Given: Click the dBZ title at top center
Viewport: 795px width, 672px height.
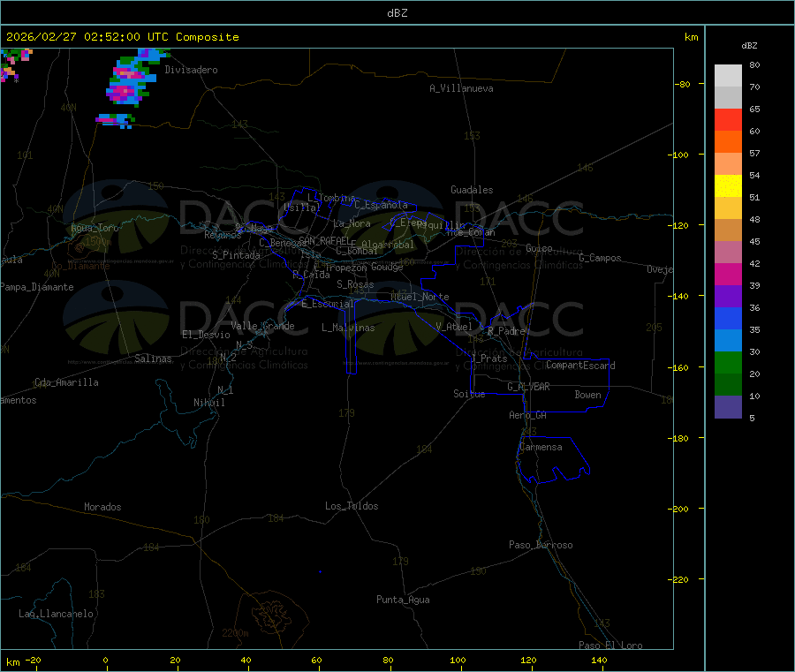Looking at the screenshot, I should pyautogui.click(x=397, y=13).
